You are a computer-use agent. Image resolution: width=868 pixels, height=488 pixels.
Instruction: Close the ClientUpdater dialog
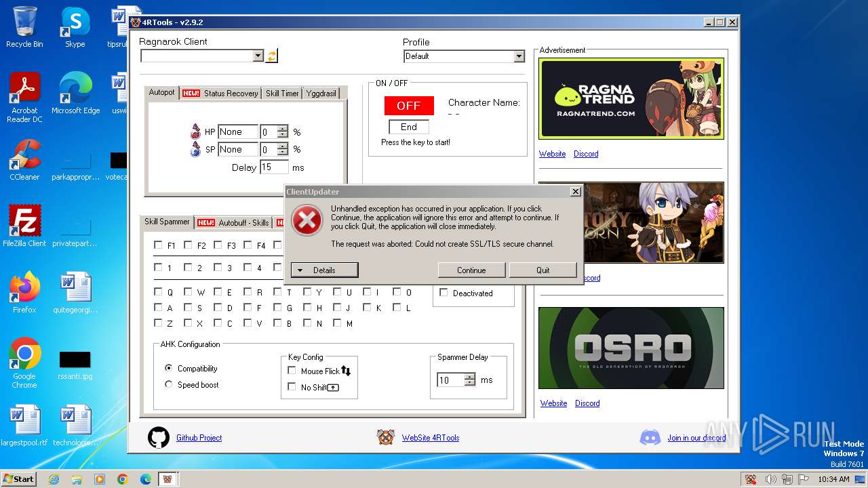tap(576, 192)
